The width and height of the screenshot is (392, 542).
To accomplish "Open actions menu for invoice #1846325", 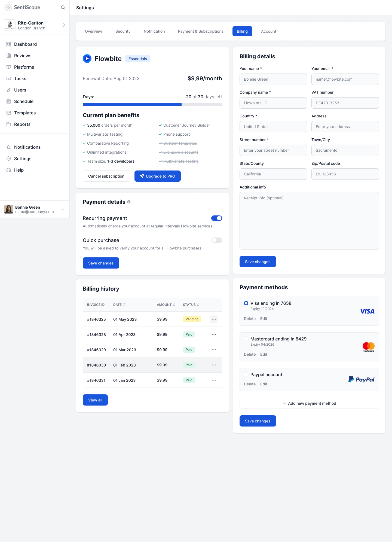I will [214, 319].
